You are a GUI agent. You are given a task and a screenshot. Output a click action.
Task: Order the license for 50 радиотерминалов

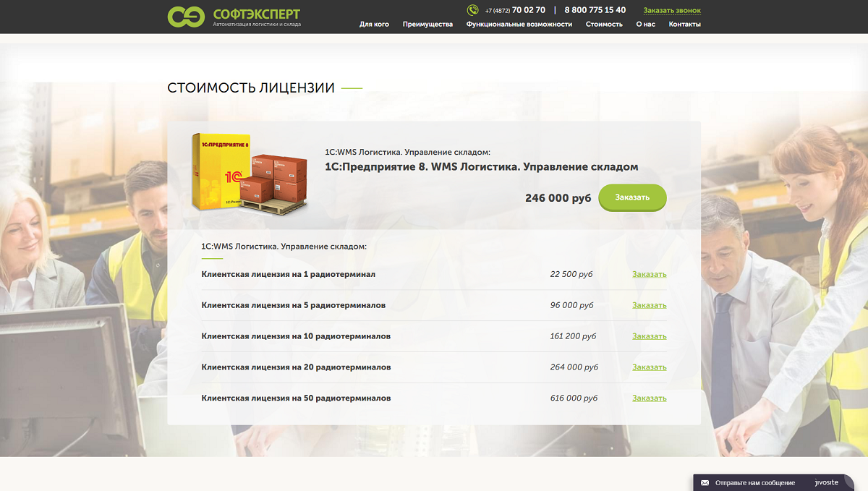(x=649, y=398)
